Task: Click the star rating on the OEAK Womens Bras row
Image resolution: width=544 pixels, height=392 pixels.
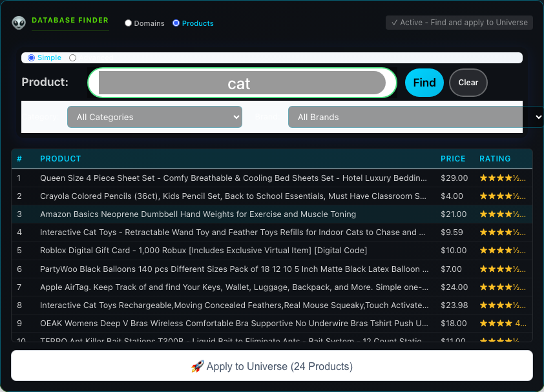Action: coord(503,323)
